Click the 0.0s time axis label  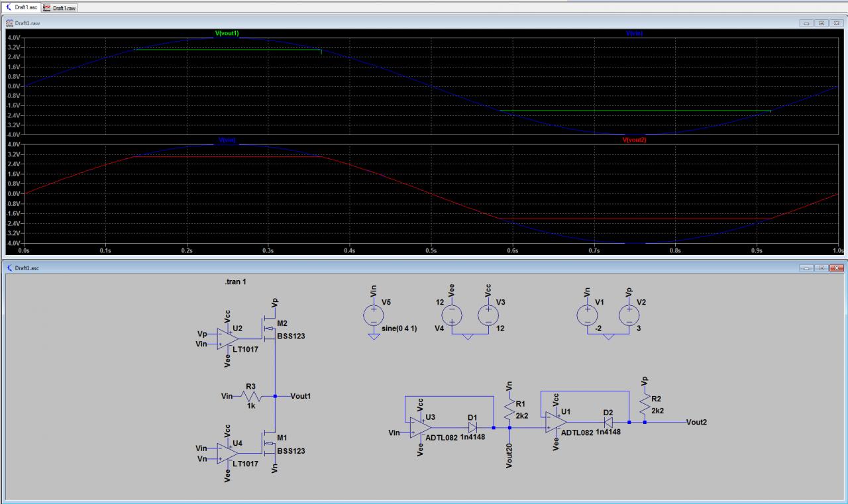pos(25,251)
